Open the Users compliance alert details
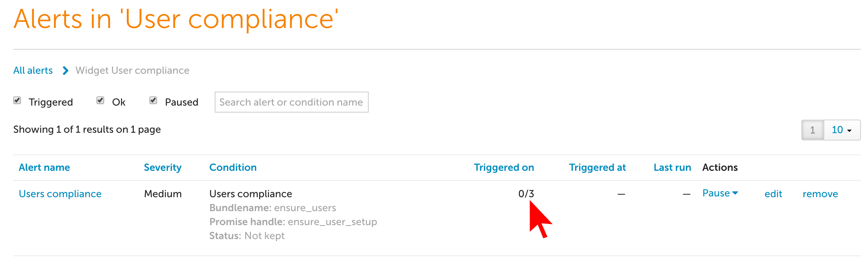Image resolution: width=868 pixels, height=262 pixels. (60, 193)
